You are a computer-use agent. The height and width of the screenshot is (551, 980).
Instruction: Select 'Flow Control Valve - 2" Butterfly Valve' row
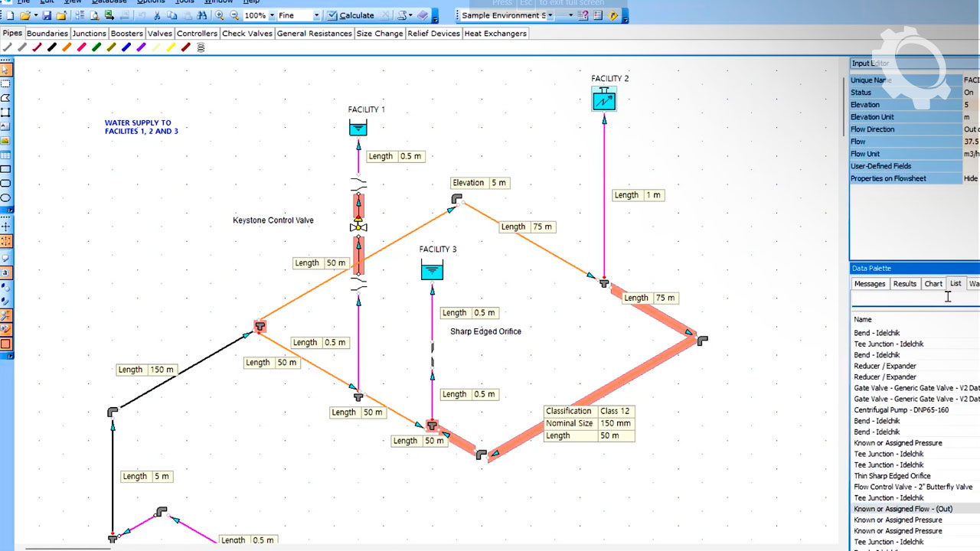coord(916,487)
